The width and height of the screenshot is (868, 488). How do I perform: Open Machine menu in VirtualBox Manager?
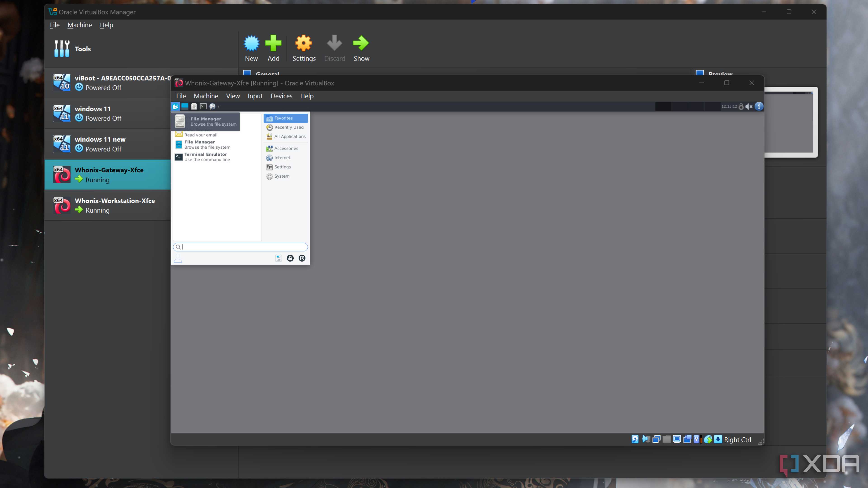point(80,25)
